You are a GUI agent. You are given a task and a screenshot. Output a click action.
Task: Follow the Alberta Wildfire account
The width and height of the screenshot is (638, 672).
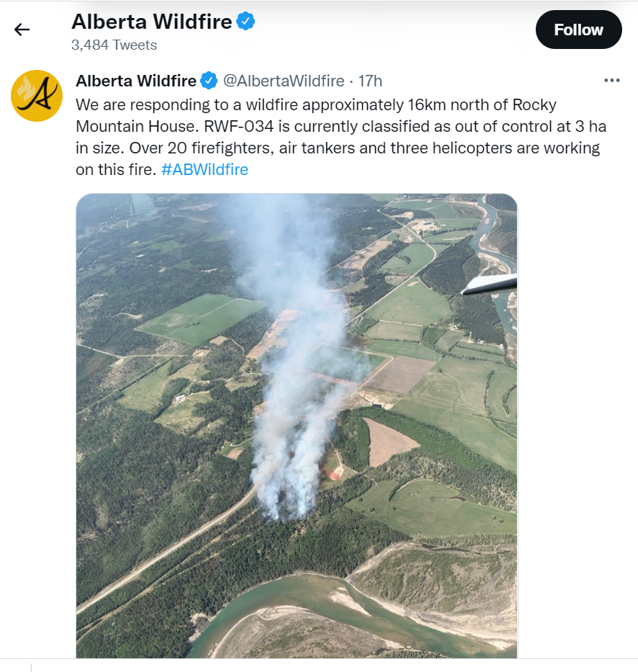(578, 30)
